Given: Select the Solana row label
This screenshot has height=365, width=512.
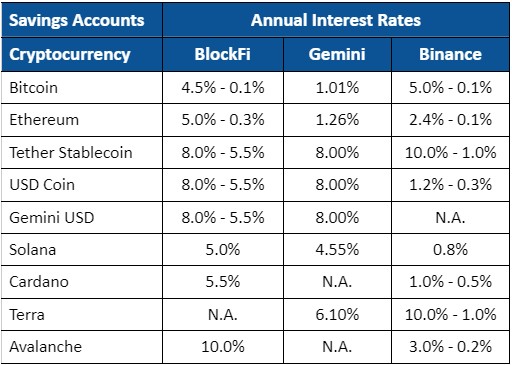Looking at the screenshot, I should click(33, 250).
